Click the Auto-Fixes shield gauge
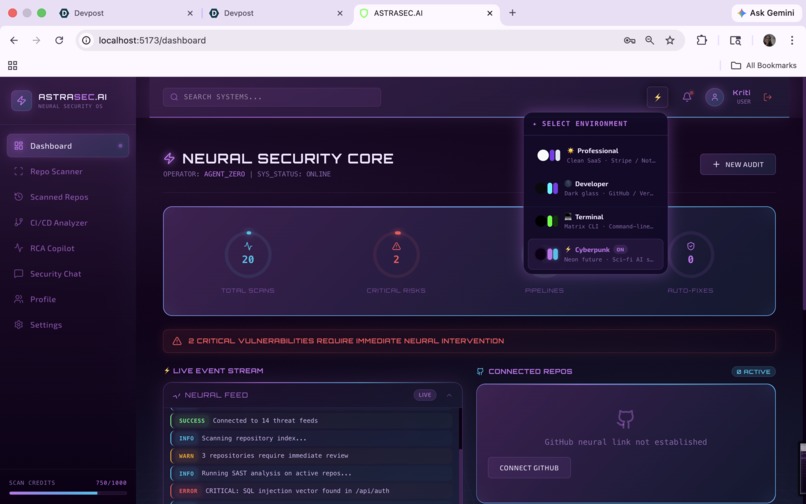 (x=690, y=255)
